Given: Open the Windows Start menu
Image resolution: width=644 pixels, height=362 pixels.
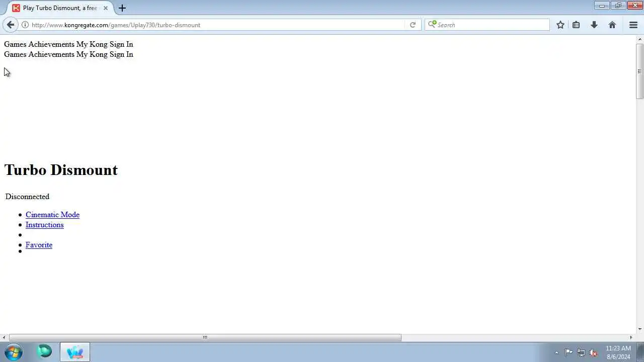Looking at the screenshot, I should click(14, 352).
